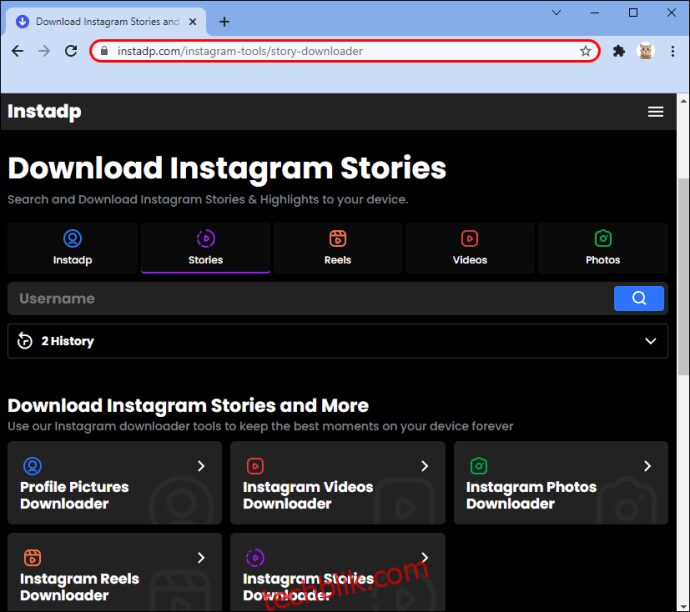Image resolution: width=690 pixels, height=612 pixels.
Task: Click the page vertical scrollbar thumb
Action: (683, 276)
